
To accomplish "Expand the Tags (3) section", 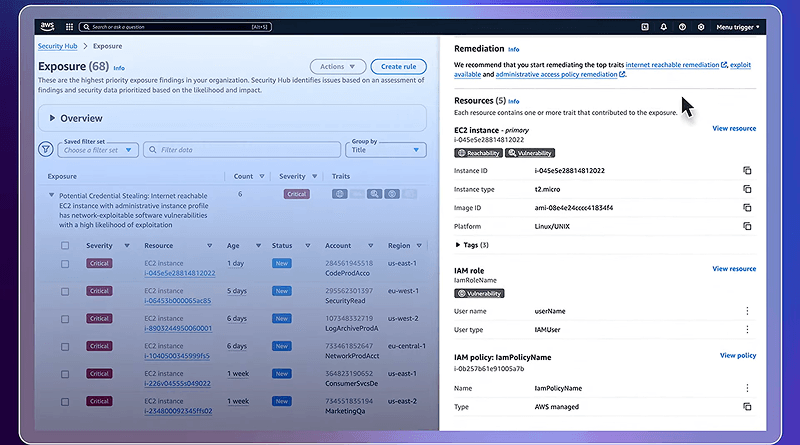I will (x=458, y=245).
